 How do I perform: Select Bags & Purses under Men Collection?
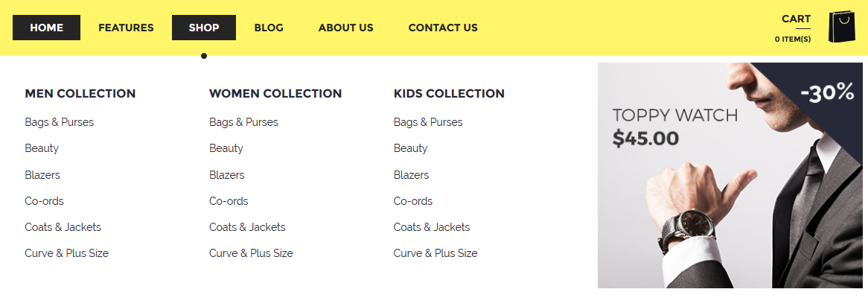pyautogui.click(x=60, y=122)
